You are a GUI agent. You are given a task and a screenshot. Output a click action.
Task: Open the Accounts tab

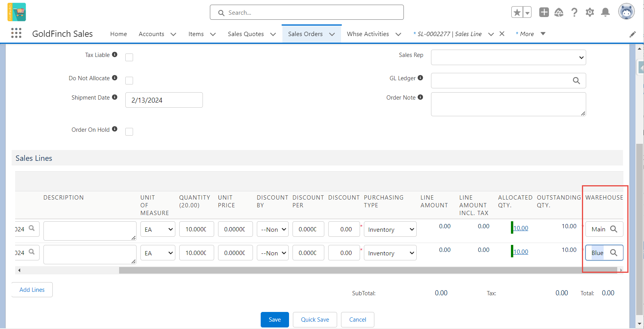pyautogui.click(x=151, y=34)
